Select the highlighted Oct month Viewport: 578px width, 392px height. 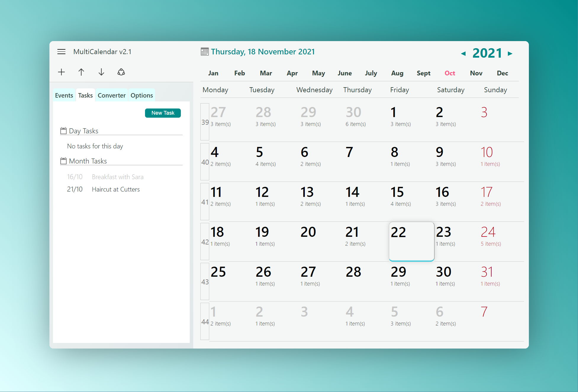450,73
